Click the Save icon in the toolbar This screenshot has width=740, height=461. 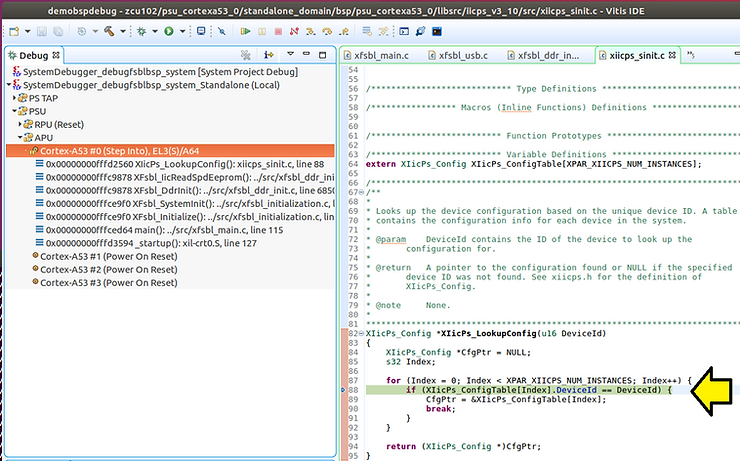pos(42,31)
